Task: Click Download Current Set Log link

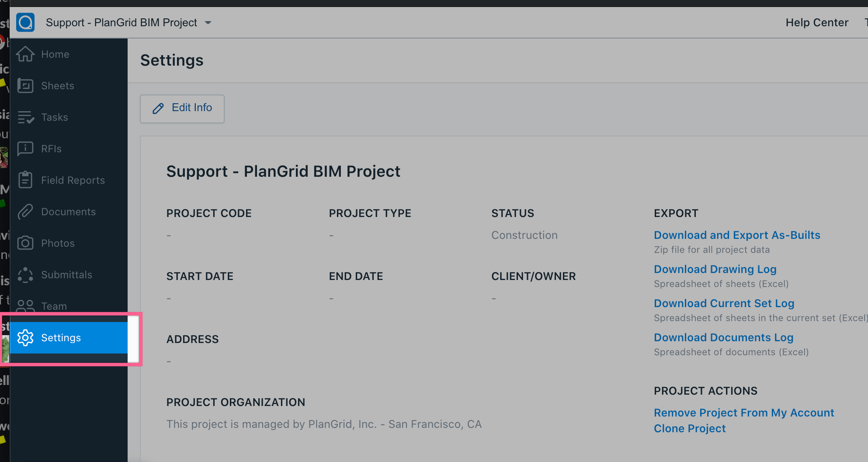Action: [724, 303]
